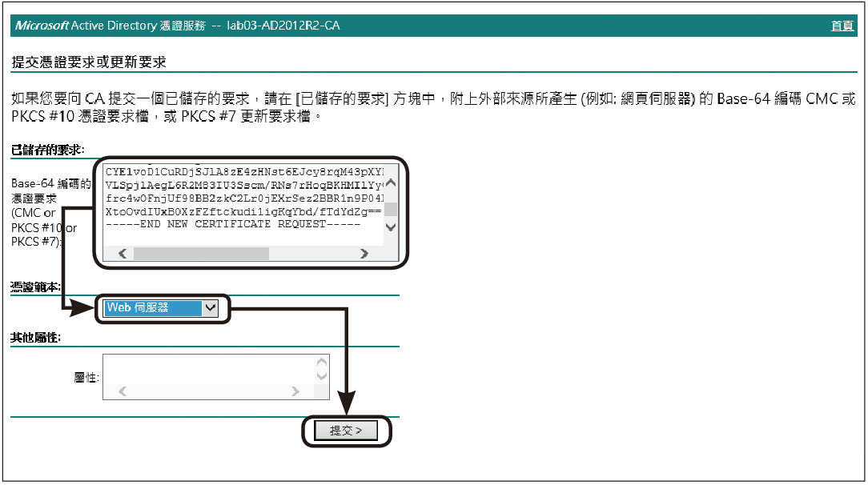Click left scroll arrow in attributes box
The image size is (868, 485).
tap(122, 392)
